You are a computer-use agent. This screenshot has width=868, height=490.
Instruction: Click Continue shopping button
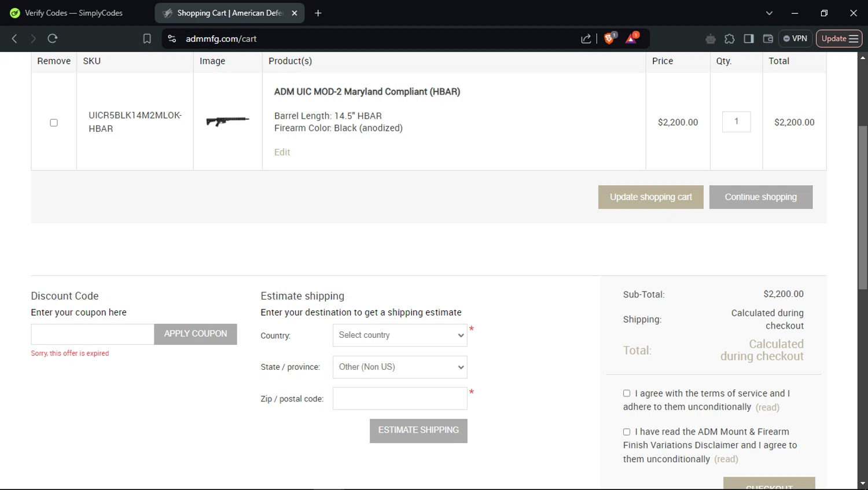click(760, 197)
